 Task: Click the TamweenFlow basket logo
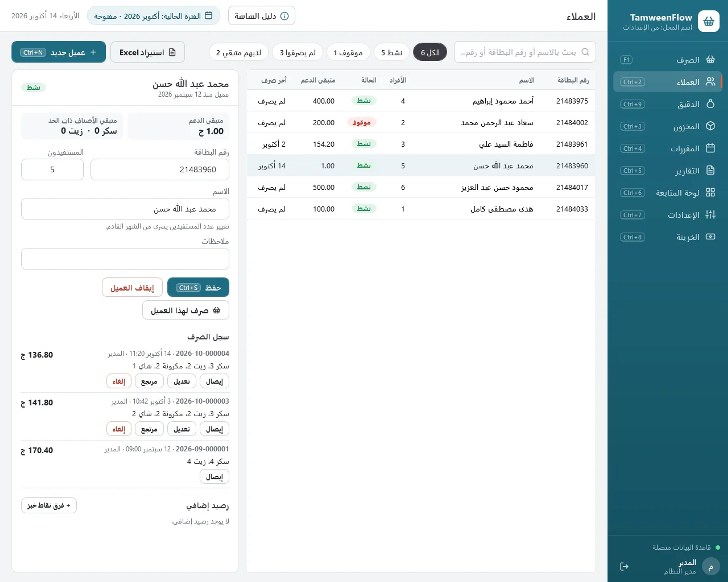pyautogui.click(x=708, y=21)
